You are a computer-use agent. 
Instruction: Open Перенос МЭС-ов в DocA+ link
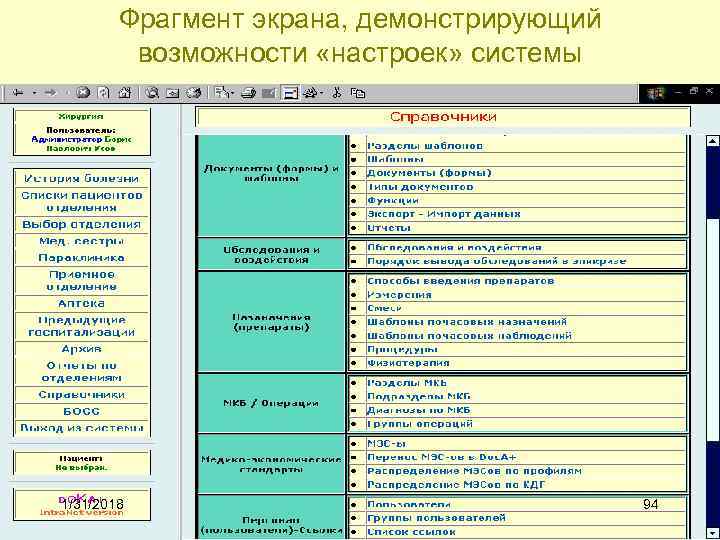tap(442, 457)
